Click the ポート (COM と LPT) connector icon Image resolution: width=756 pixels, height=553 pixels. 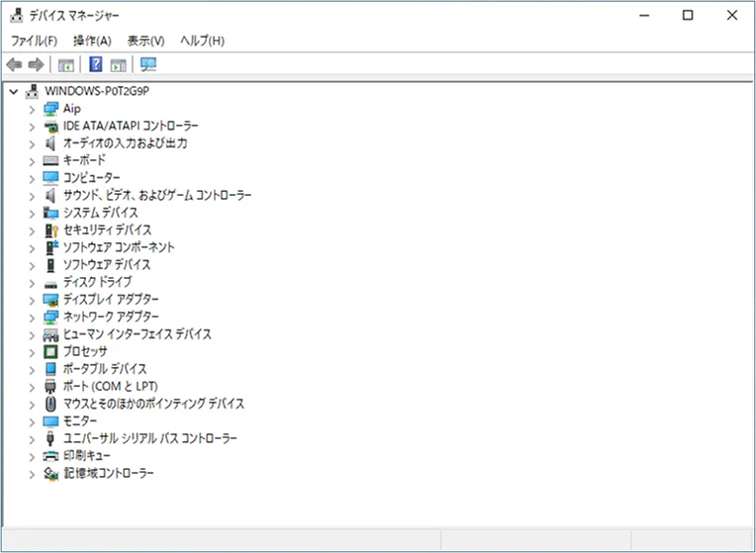[x=50, y=386]
